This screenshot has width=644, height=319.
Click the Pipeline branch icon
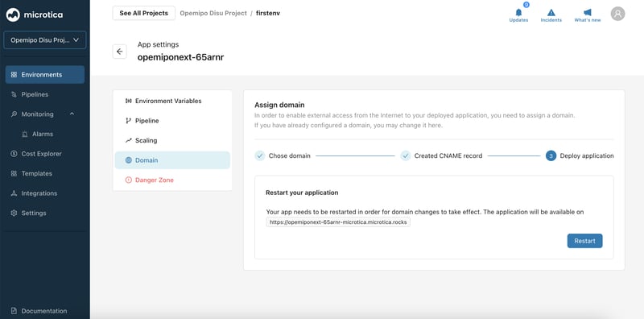click(128, 121)
